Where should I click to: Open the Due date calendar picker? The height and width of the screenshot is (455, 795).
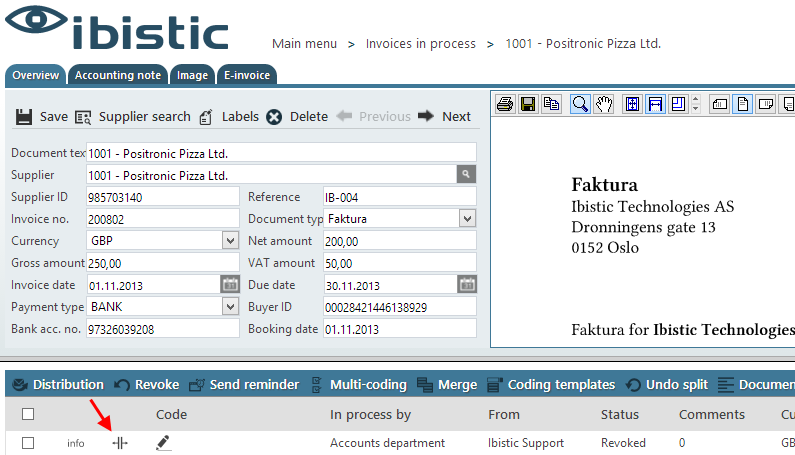click(x=467, y=285)
